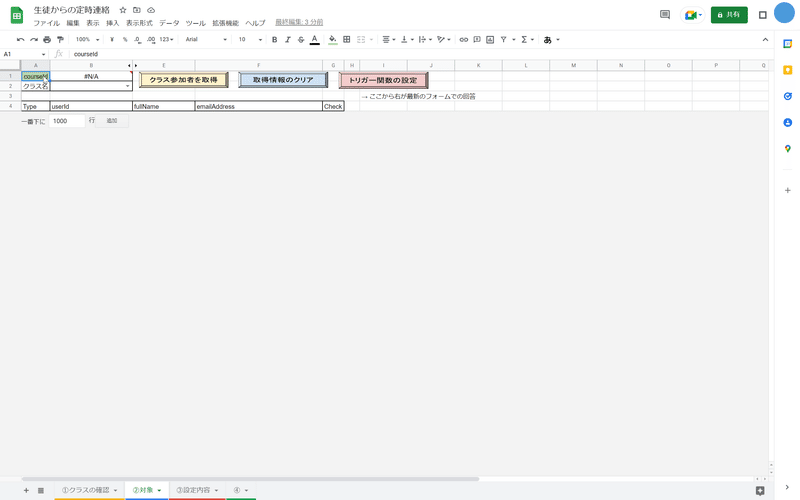Decrease decimal places
The image size is (800, 500).
(138, 39)
